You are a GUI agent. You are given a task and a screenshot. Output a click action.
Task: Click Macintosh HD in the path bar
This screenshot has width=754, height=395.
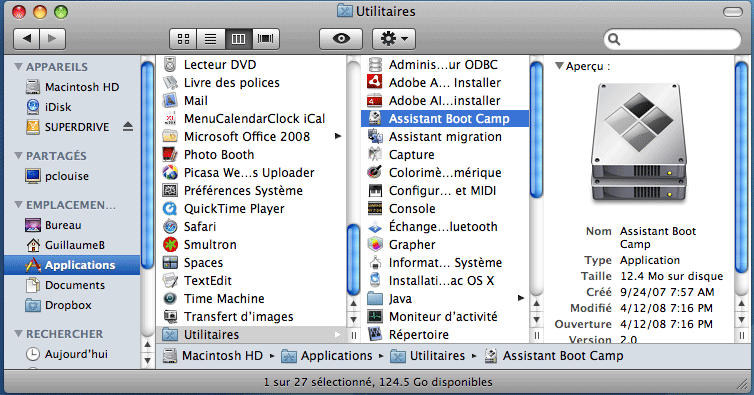213,356
